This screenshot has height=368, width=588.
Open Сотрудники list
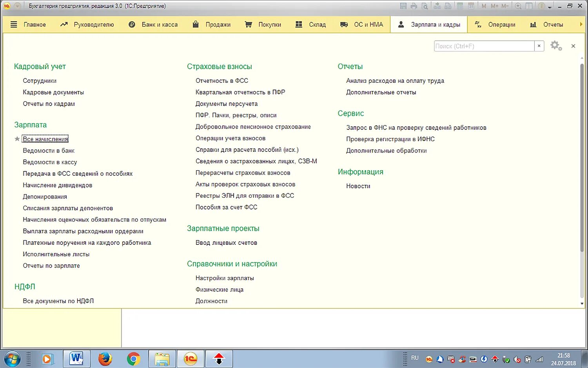pyautogui.click(x=40, y=81)
